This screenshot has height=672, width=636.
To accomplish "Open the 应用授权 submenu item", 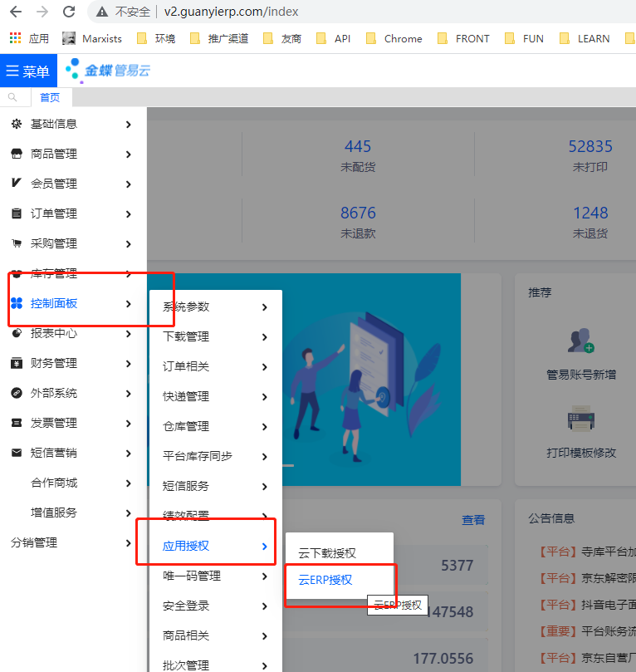I will coord(215,546).
